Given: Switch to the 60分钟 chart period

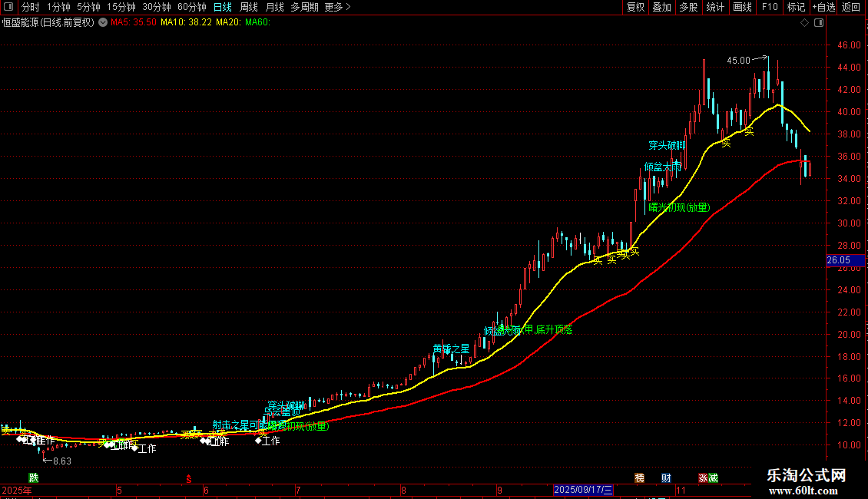Looking at the screenshot, I should tap(191, 7).
